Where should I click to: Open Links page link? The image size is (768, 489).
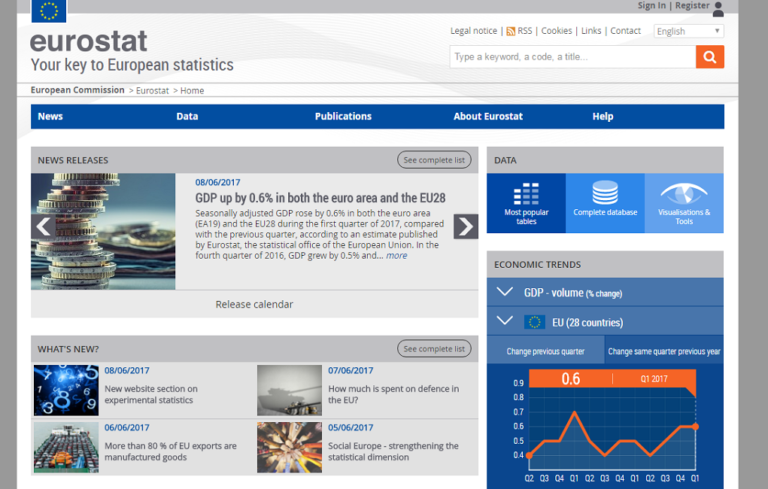tap(591, 31)
